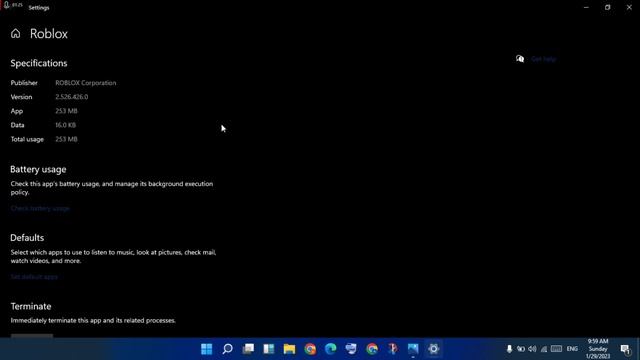The image size is (640, 360).
Task: Click the Defaults heading
Action: pos(27,238)
